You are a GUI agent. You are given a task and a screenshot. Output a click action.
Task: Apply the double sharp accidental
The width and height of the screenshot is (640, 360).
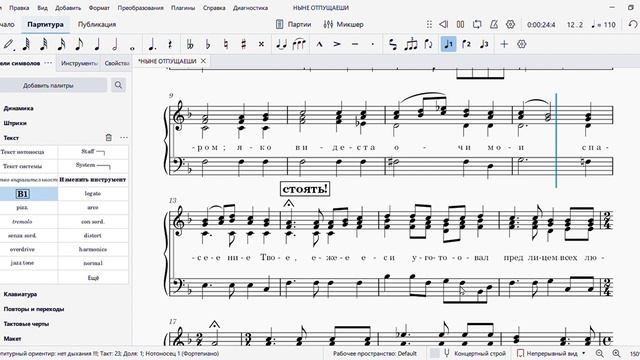[x=261, y=44]
